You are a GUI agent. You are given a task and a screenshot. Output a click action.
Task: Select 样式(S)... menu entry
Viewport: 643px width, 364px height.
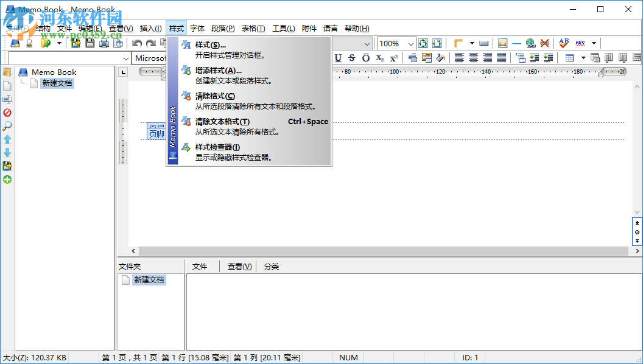(255, 49)
